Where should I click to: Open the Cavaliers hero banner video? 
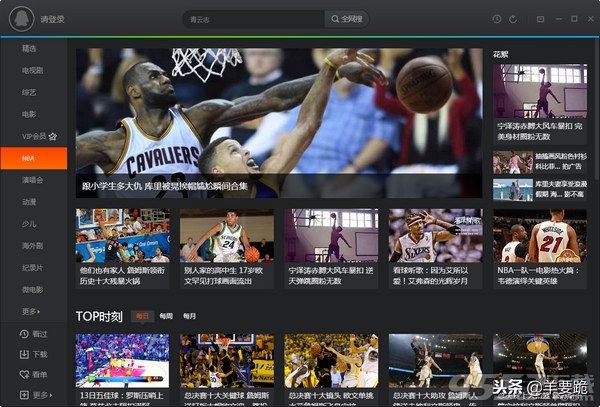coord(279,123)
